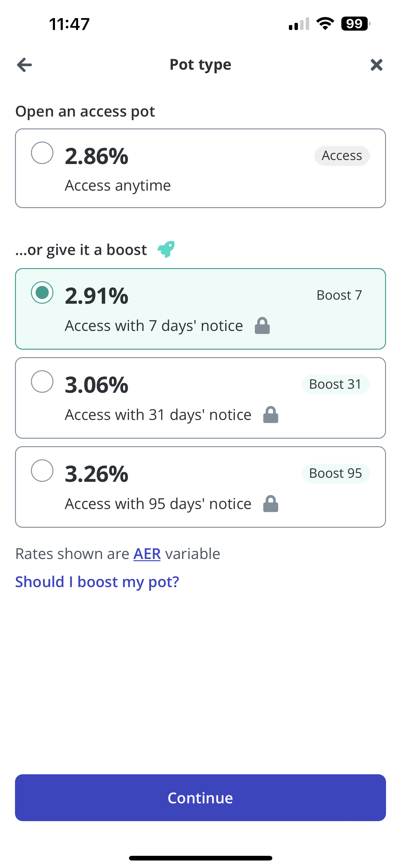
Task: Tap the Access badge label
Action: pos(342,156)
